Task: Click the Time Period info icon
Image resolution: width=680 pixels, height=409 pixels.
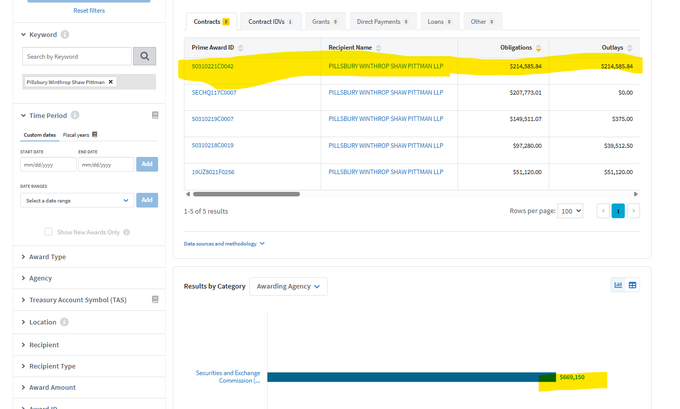Action: click(75, 116)
